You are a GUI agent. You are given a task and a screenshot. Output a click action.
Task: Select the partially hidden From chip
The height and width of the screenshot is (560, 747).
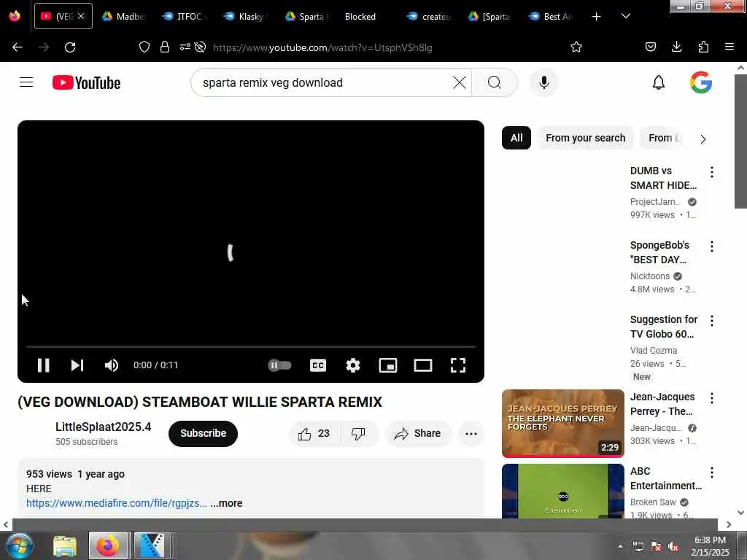[664, 138]
